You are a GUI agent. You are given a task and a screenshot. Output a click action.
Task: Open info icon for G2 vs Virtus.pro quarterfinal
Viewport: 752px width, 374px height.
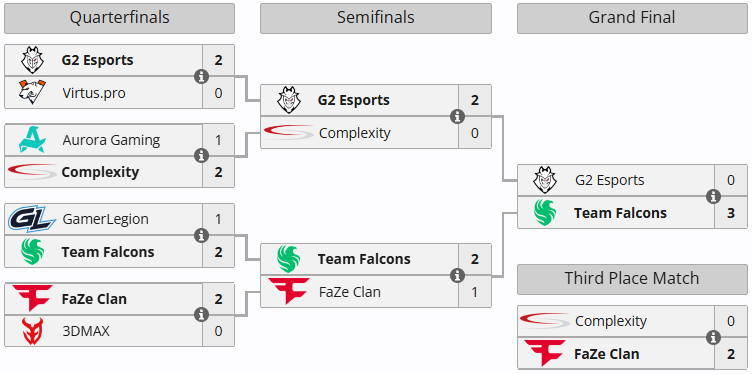pyautogui.click(x=202, y=76)
